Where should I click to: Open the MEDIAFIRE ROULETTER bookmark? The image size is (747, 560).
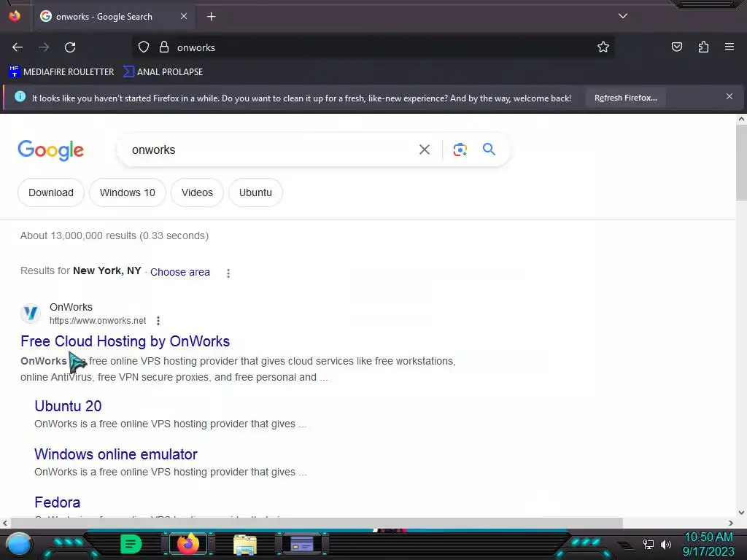[x=61, y=72]
